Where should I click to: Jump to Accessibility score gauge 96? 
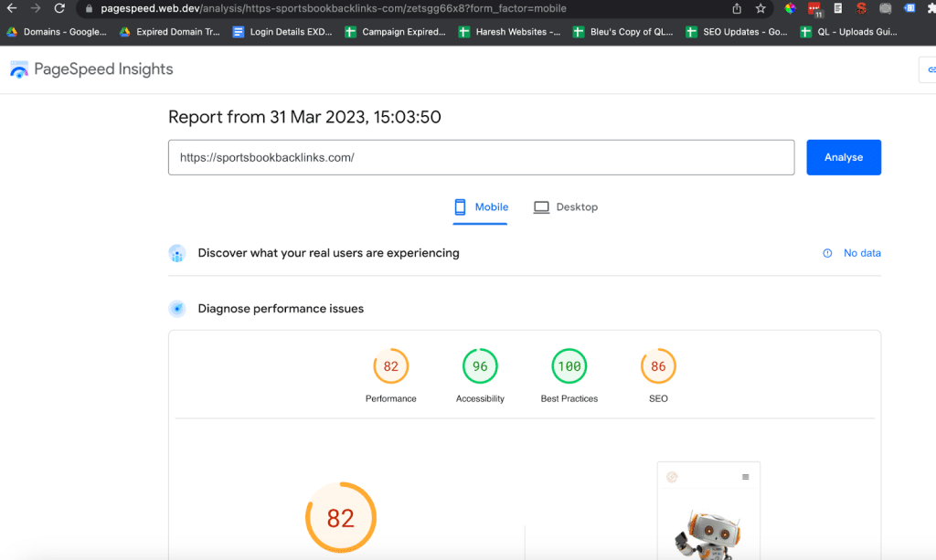[x=480, y=367]
